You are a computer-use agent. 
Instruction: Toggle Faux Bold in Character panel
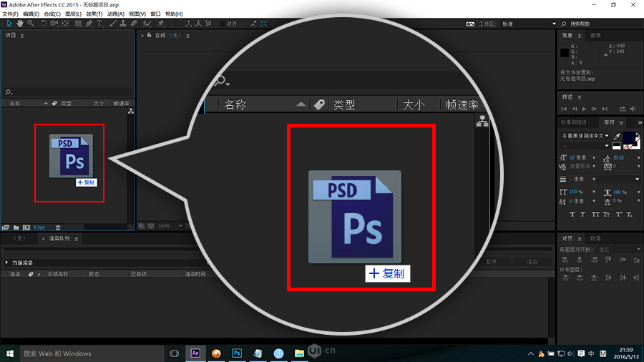(572, 214)
